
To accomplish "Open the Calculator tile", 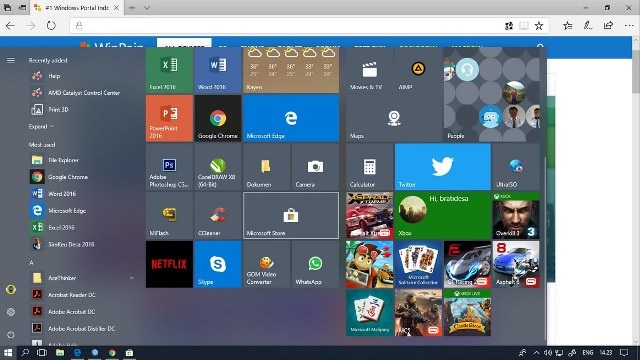I will click(370, 167).
